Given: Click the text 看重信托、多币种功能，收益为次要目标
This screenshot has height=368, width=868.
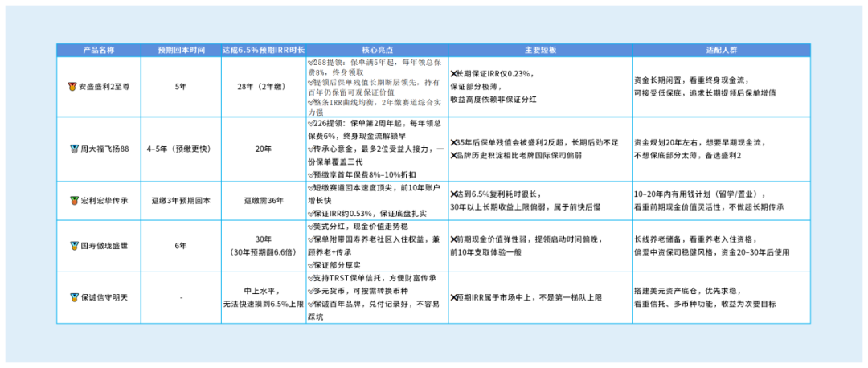Looking at the screenshot, I should point(705,304).
